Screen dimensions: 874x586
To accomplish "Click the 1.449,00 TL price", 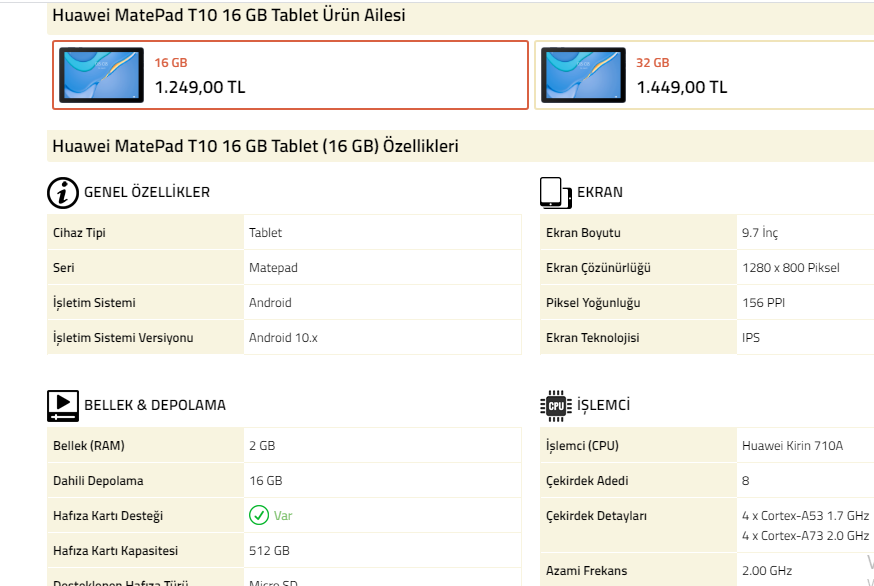I will pyautogui.click(x=682, y=88).
